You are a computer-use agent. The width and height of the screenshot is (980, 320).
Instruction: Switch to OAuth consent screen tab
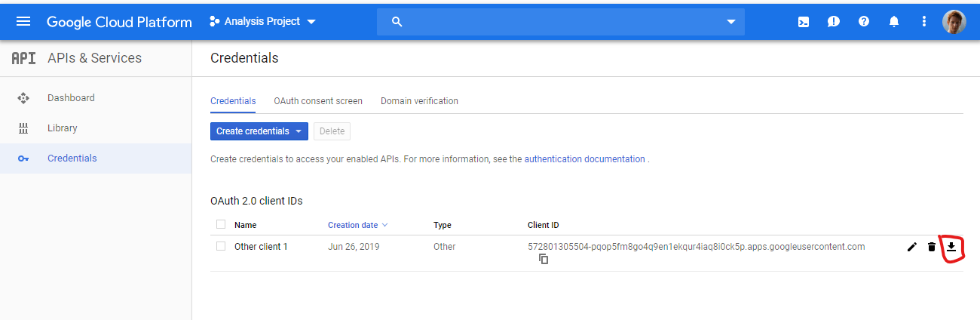tap(318, 101)
